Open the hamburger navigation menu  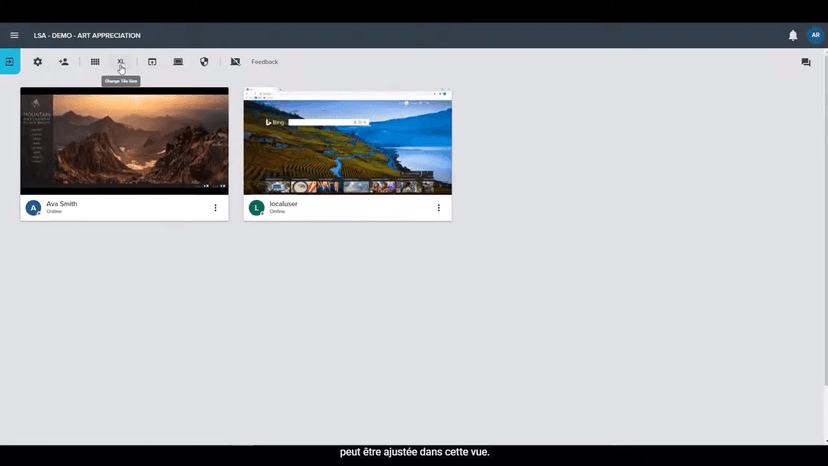pyautogui.click(x=14, y=35)
